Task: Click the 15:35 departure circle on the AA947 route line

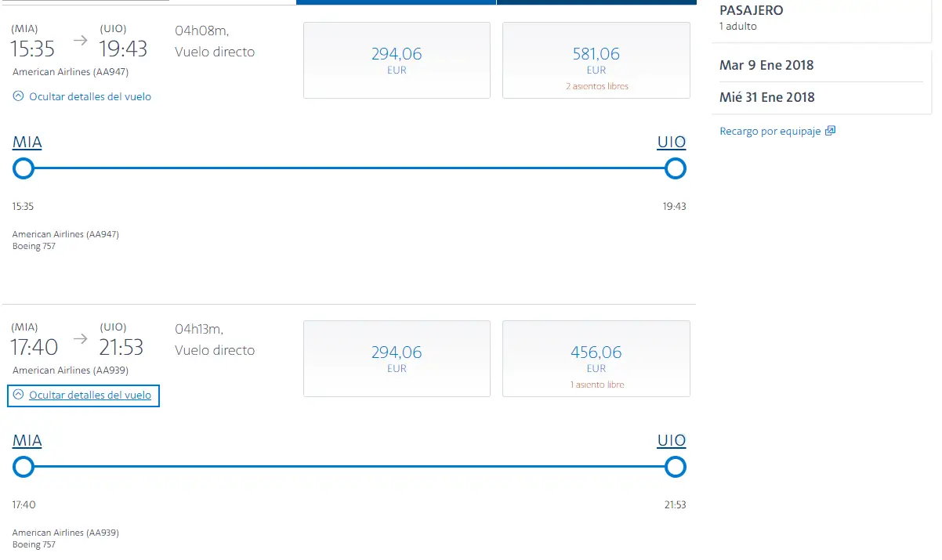Action: tap(24, 168)
